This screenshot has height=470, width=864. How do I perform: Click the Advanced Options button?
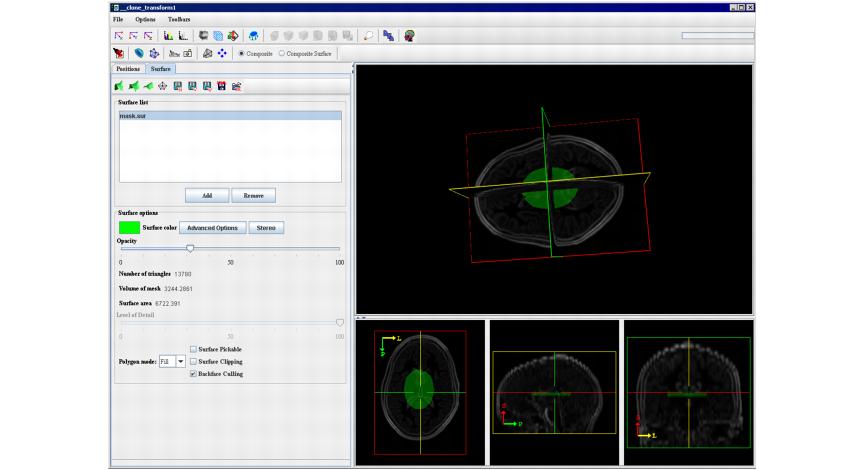212,228
